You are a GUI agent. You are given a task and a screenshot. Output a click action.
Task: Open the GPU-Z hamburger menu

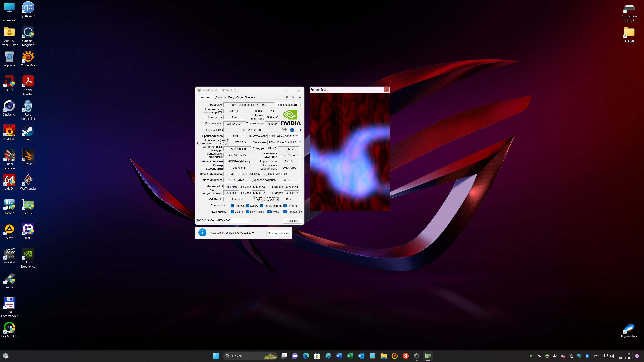coord(300,97)
